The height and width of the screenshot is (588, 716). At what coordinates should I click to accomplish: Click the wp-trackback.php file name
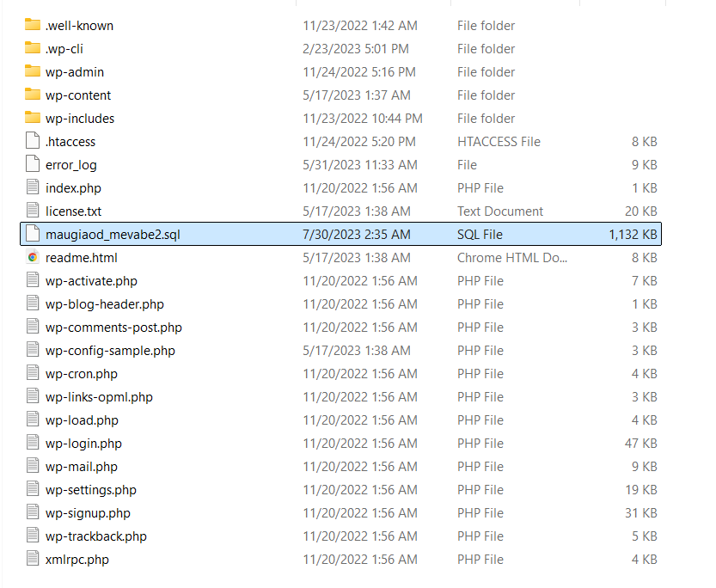[96, 536]
